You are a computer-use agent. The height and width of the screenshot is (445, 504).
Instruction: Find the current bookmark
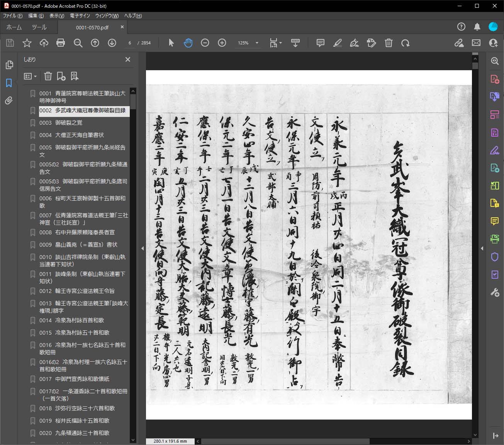coord(75,76)
